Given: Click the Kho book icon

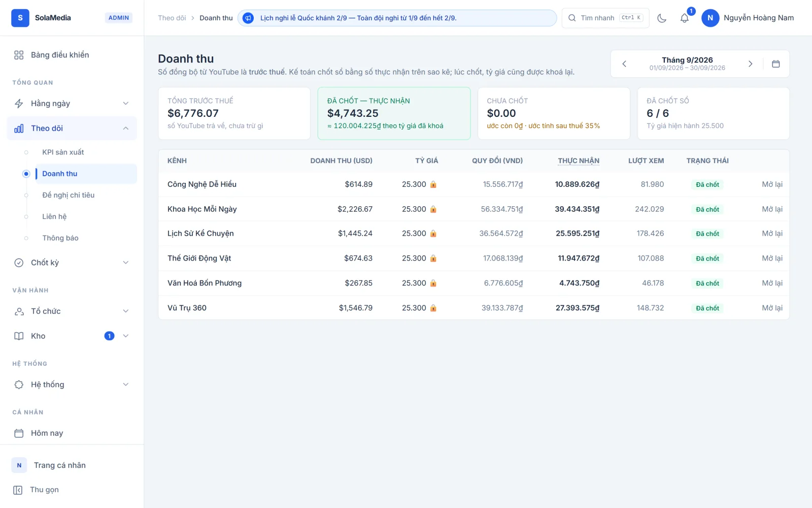Looking at the screenshot, I should [x=19, y=336].
